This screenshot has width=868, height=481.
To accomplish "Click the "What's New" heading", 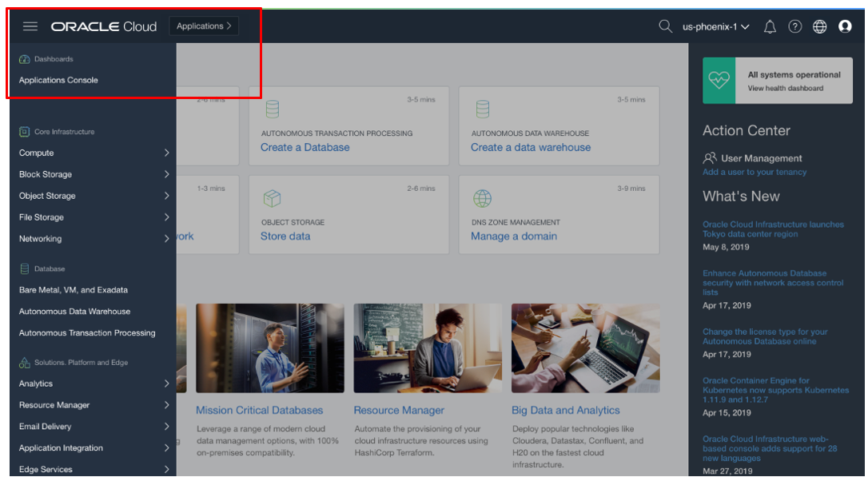I will coord(741,197).
